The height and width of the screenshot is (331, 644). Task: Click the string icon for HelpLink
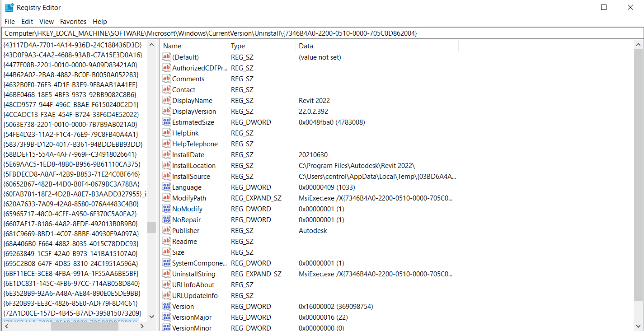tap(167, 133)
